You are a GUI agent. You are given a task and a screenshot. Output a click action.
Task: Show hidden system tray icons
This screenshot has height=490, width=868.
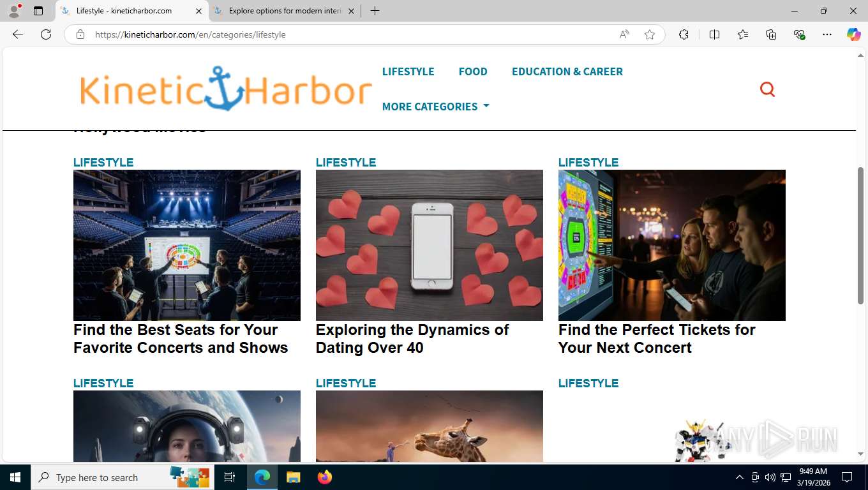(x=739, y=477)
